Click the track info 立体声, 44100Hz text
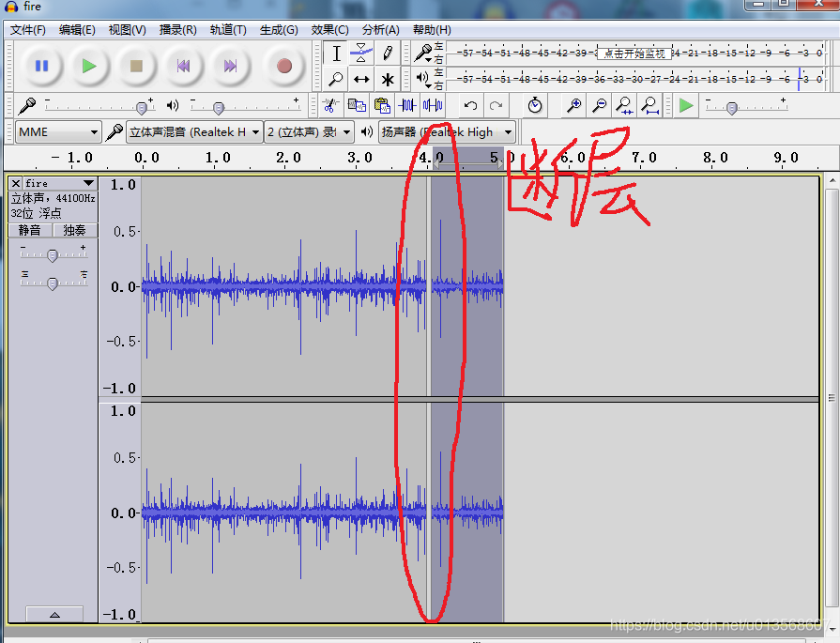Image resolution: width=840 pixels, height=643 pixels. point(53,198)
